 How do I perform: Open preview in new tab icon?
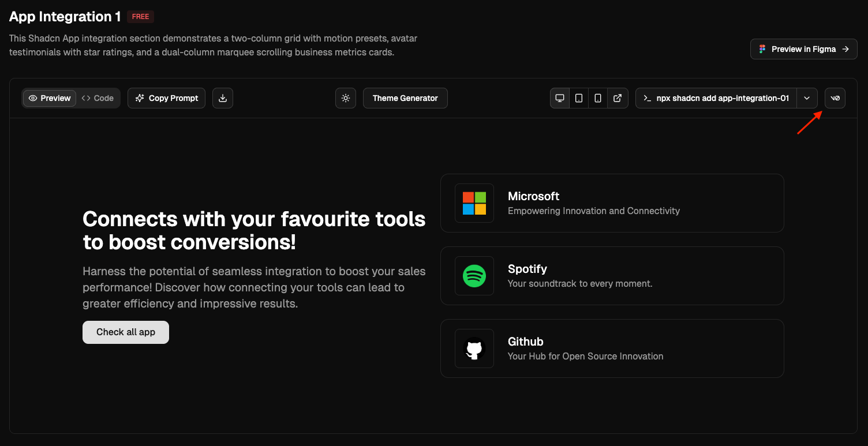[x=618, y=98]
